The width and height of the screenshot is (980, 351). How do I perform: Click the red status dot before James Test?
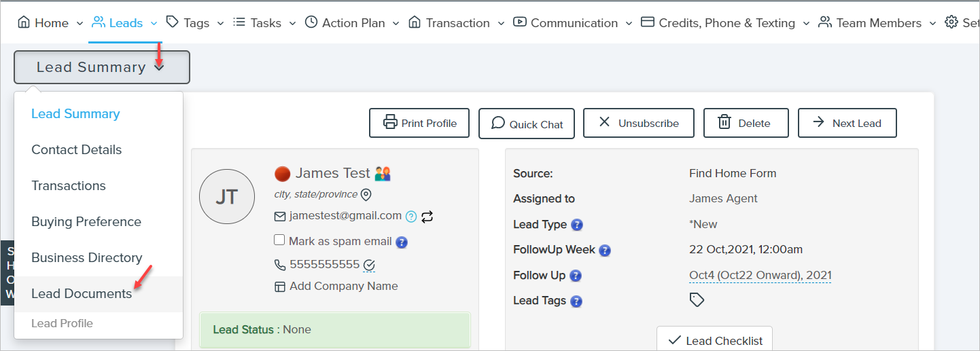[282, 174]
